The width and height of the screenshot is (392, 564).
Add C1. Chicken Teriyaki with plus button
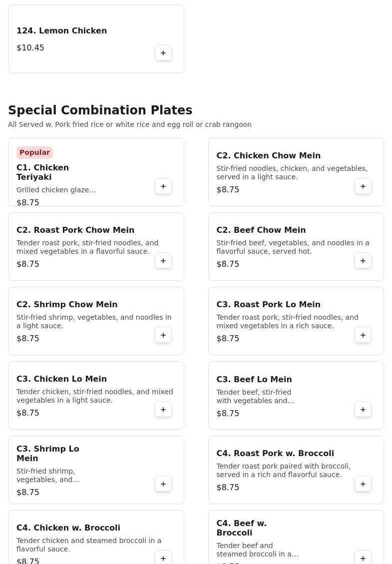[163, 186]
